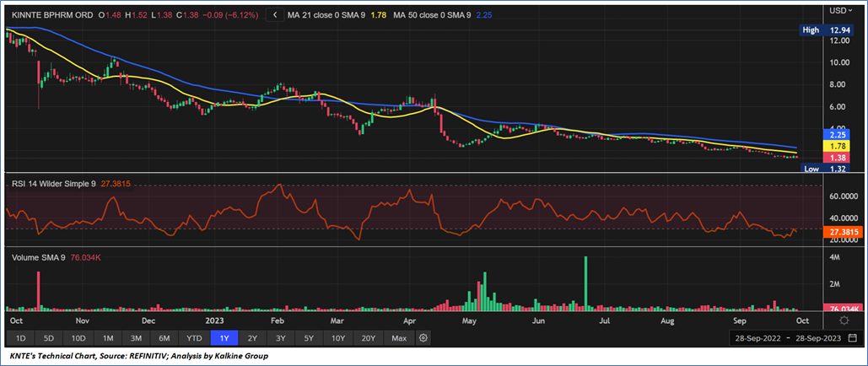Screen dimensions: 868x366
Task: Show the Max time range
Action: 400,338
